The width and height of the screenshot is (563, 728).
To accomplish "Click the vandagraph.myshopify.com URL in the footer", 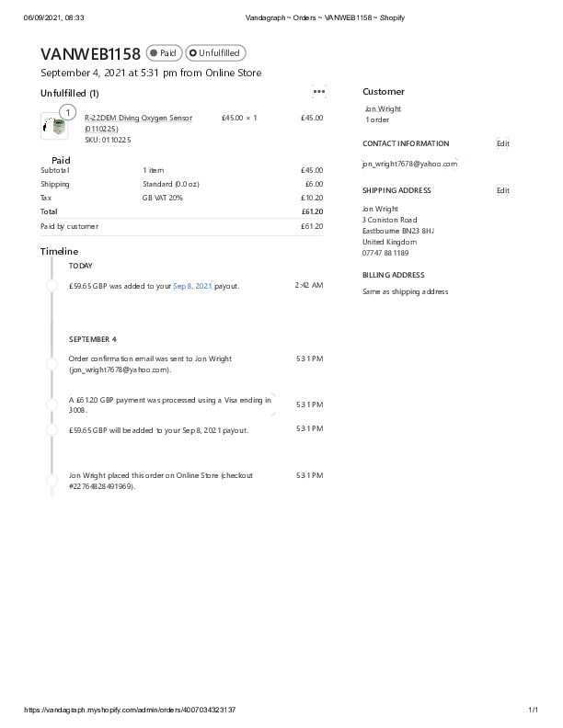I will click(129, 710).
